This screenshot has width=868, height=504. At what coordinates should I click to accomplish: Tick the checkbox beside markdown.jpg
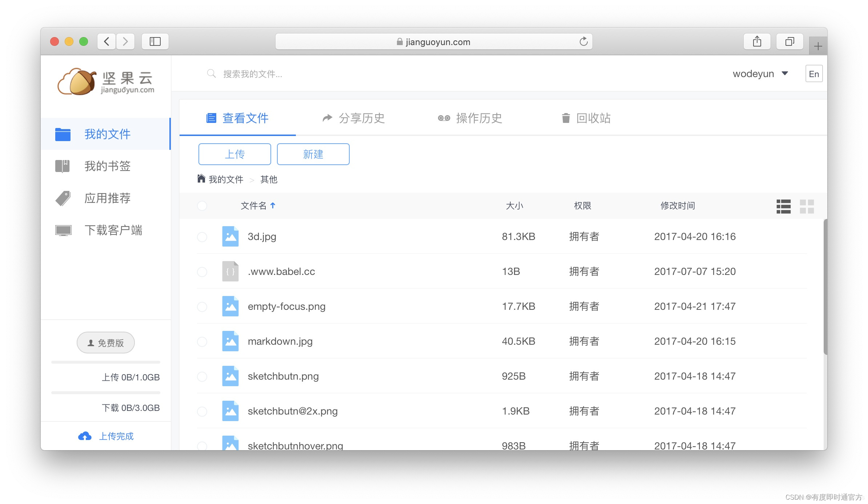202,341
